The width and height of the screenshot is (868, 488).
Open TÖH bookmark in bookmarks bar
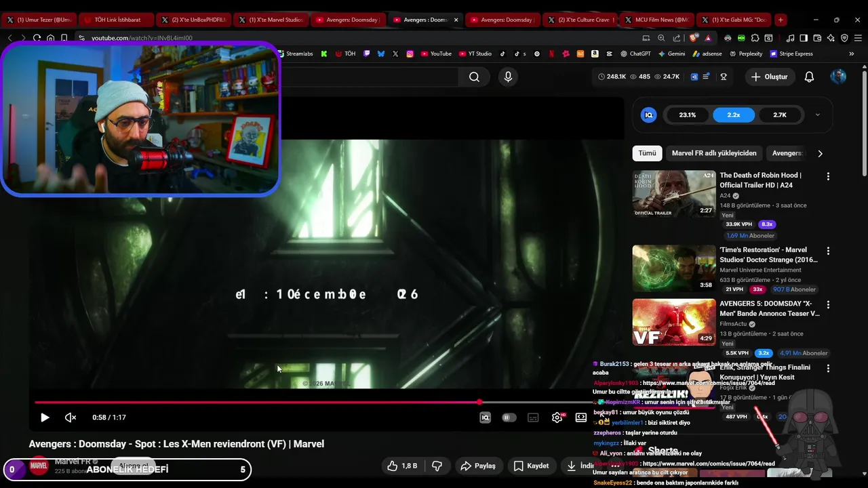tap(346, 54)
